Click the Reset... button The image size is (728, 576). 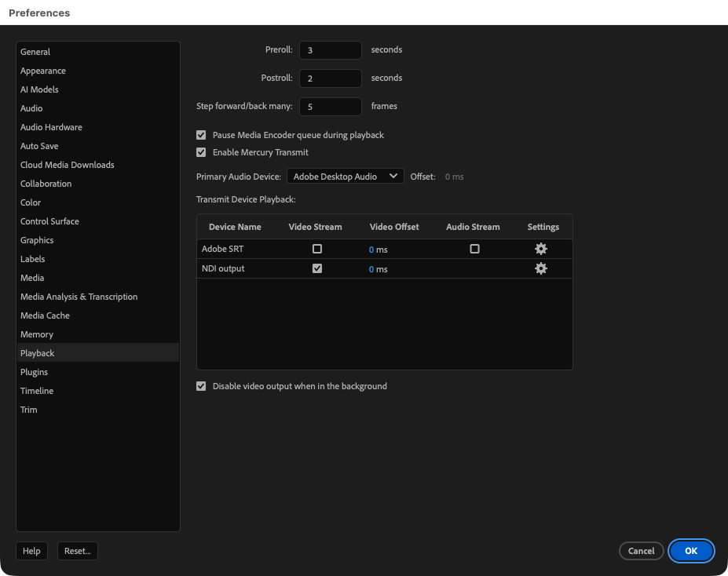click(x=78, y=551)
